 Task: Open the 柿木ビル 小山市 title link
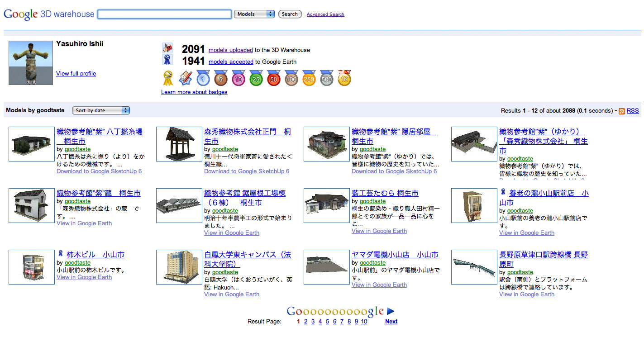pyautogui.click(x=95, y=255)
